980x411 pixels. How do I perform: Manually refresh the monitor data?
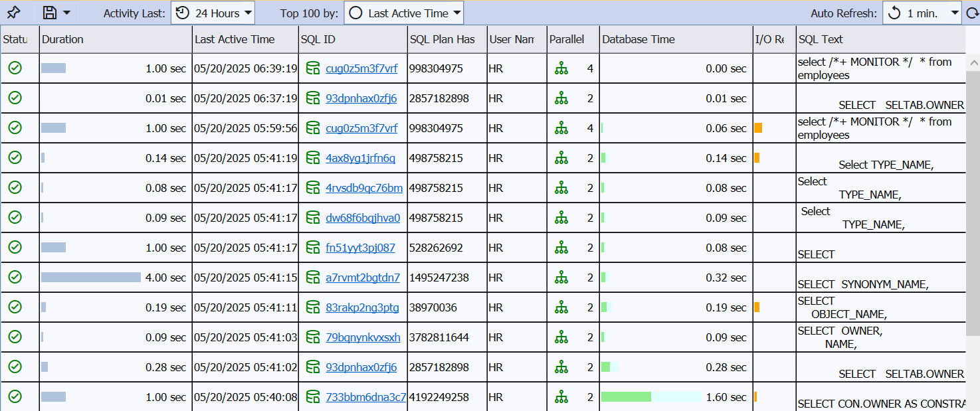[972, 12]
